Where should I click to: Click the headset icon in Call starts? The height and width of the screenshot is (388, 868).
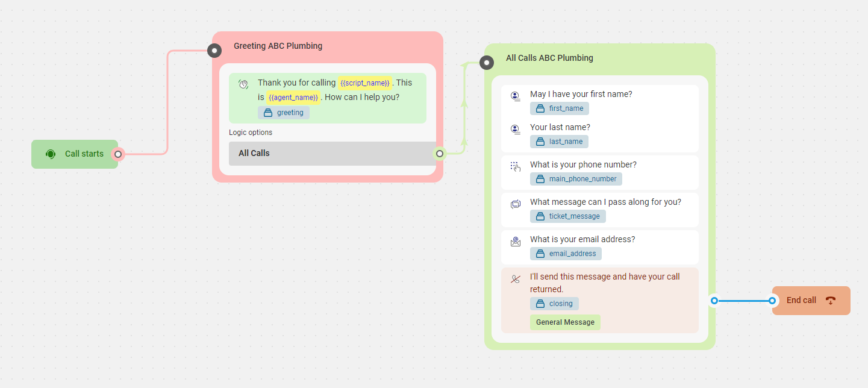(51, 154)
